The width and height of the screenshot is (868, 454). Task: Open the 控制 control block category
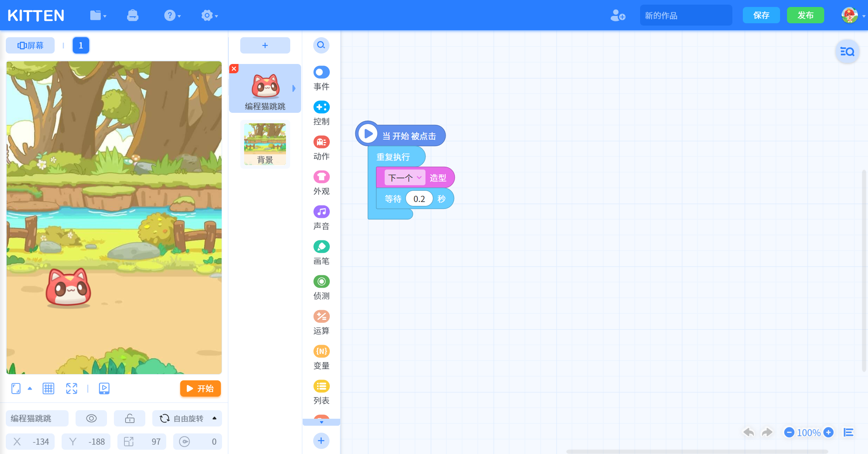321,113
